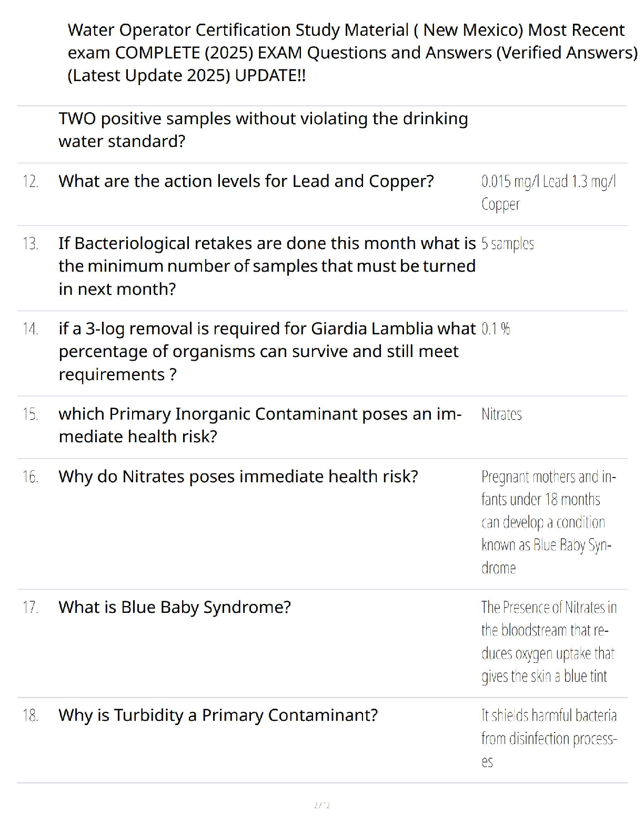644x834 pixels.
Task: Click the page number at the page bottom
Action: tap(321, 805)
